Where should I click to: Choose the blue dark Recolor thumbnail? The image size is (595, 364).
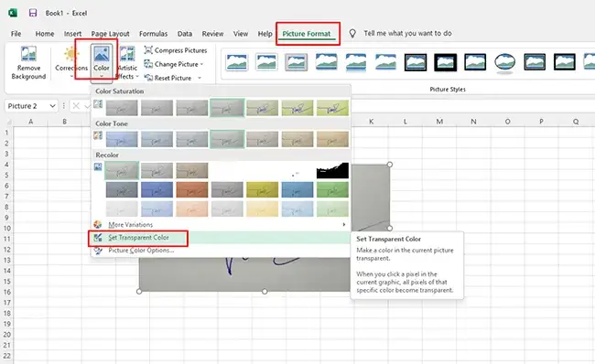157,189
